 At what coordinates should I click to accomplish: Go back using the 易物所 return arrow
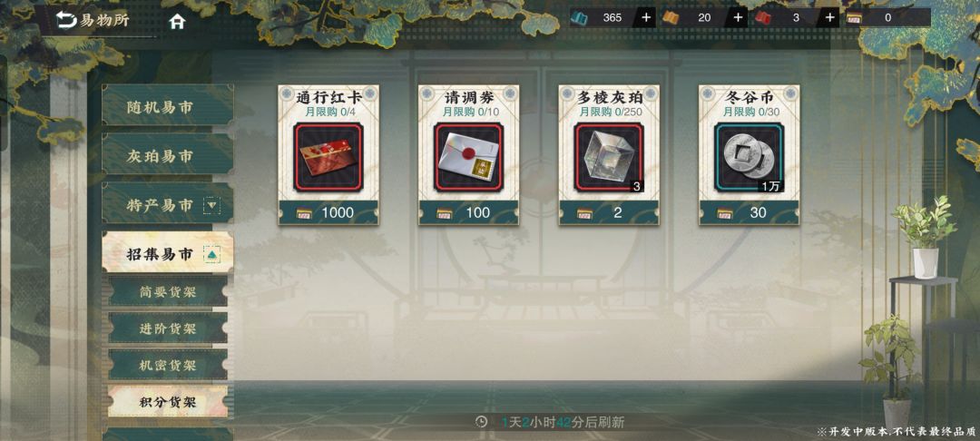click(65, 21)
